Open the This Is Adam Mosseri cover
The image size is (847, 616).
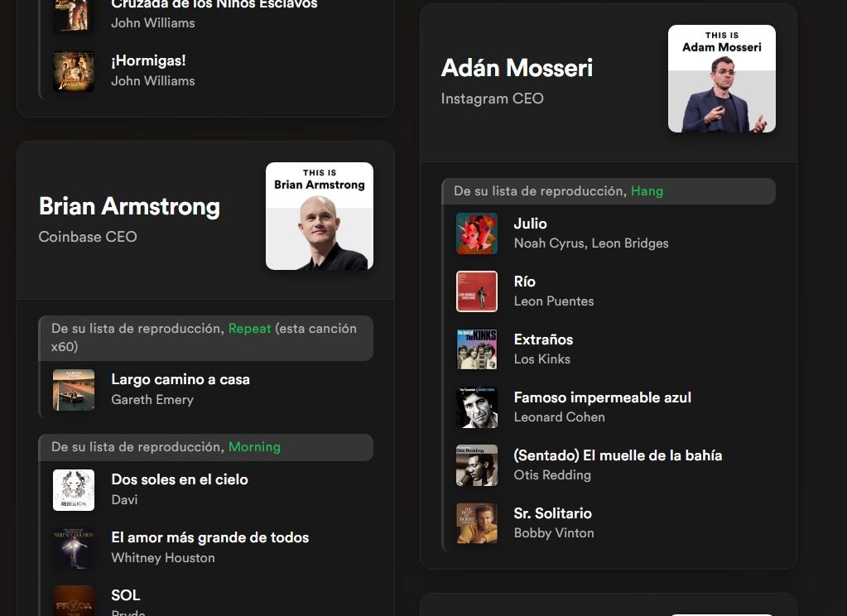pyautogui.click(x=722, y=79)
